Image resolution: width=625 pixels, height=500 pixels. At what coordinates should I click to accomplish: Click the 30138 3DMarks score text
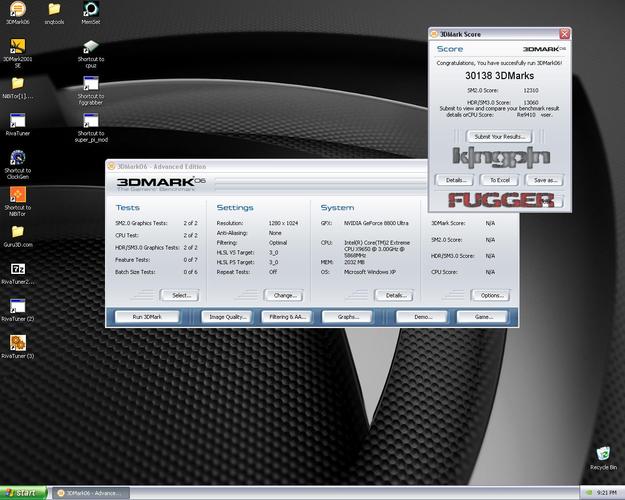coord(499,76)
